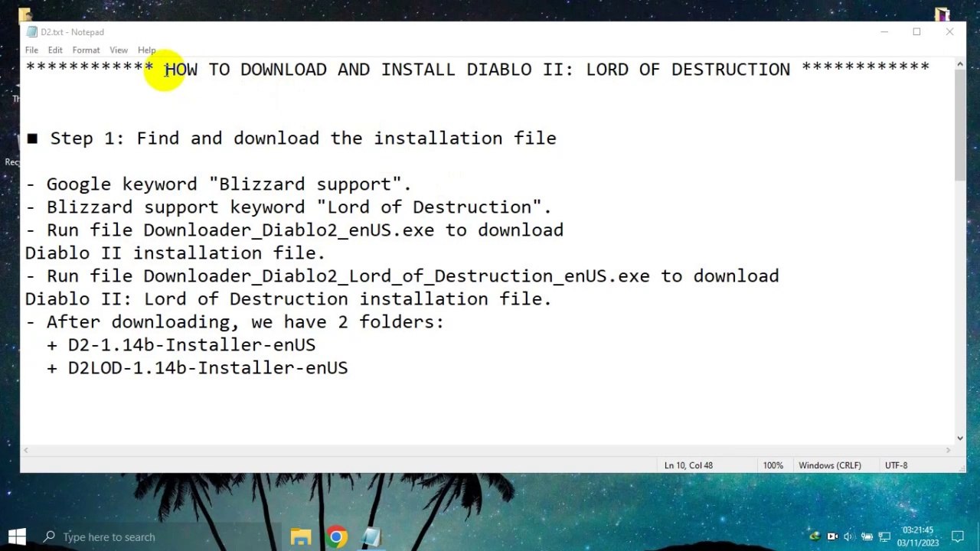Click the text 'D2LOD-1.14b-Installer-enUS'

point(207,368)
